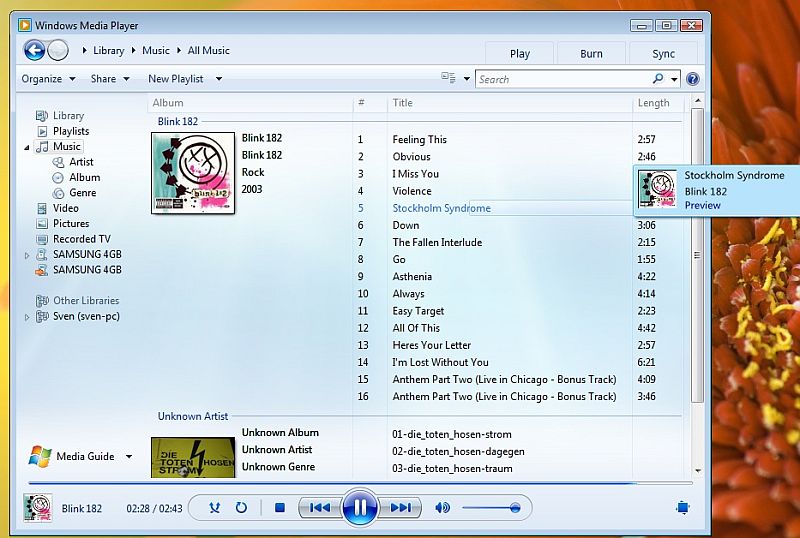Open the New Playlist dropdown arrow
This screenshot has width=800, height=538.
[218, 79]
